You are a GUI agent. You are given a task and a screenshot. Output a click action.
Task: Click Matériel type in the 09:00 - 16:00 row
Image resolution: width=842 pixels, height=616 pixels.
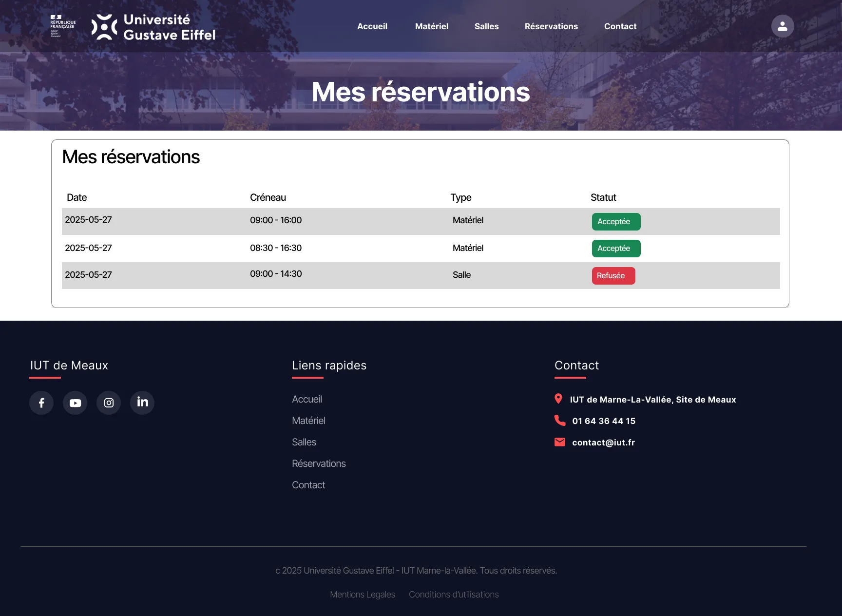coord(468,220)
